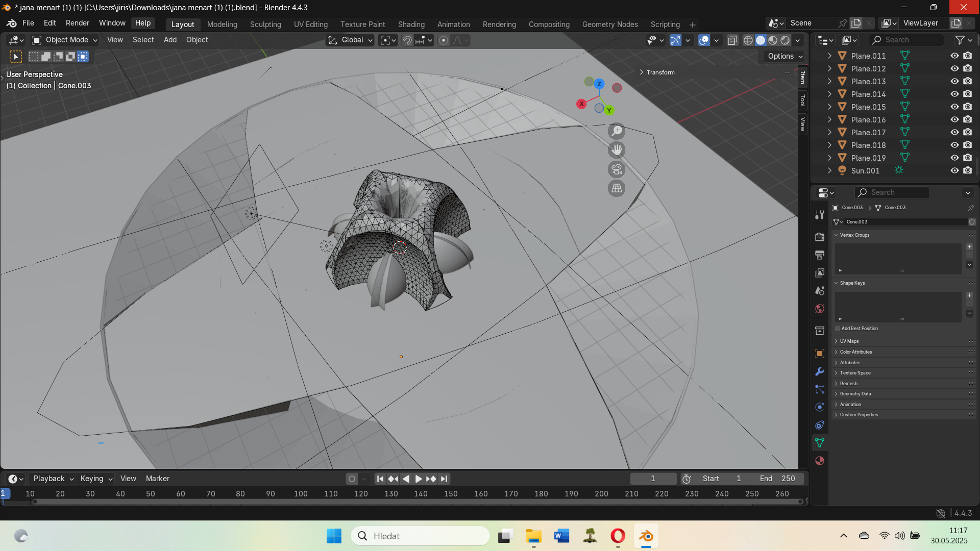The width and height of the screenshot is (980, 551).
Task: Play the animation in the timeline
Action: 418,479
